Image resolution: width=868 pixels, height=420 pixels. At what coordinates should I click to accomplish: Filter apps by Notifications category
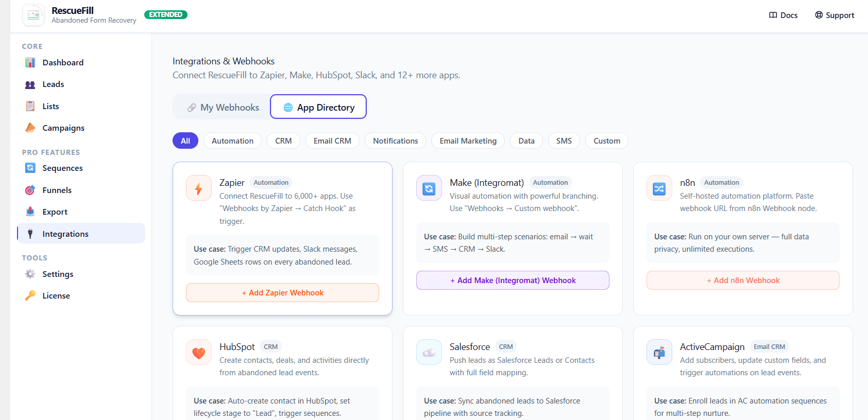tap(395, 141)
